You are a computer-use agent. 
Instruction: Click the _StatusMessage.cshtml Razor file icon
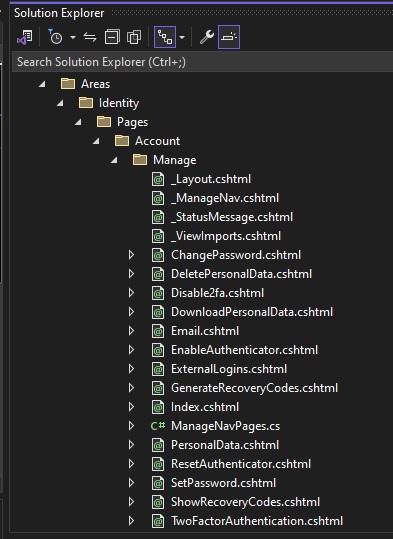158,217
